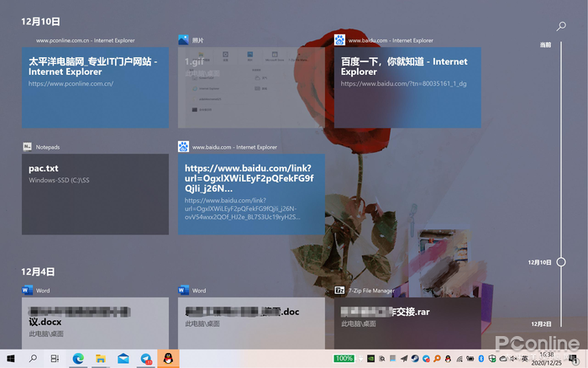Open the 1.gif Photos activity card
Viewport: 588px width, 368px height.
(251, 87)
